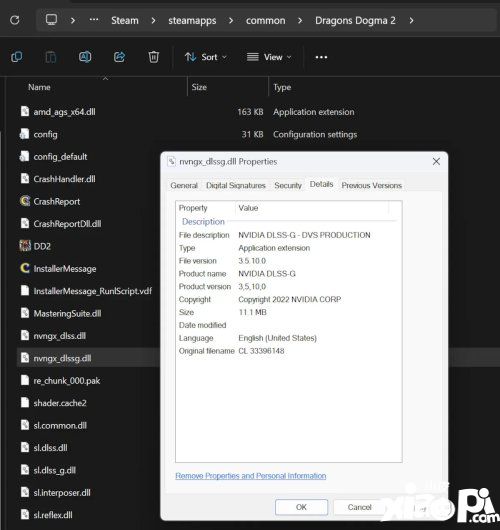Click the Value column header in Details
The image size is (500, 530).
(248, 208)
